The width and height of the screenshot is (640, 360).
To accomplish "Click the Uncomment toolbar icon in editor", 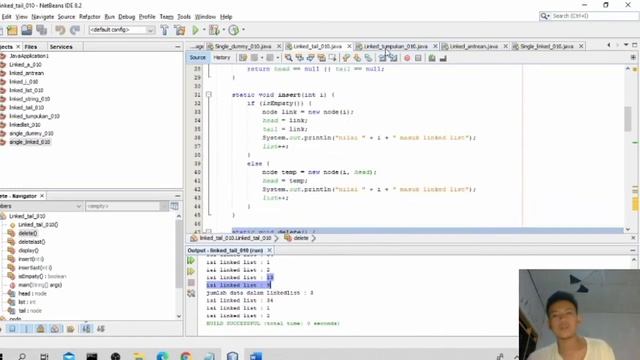I will click(x=443, y=58).
